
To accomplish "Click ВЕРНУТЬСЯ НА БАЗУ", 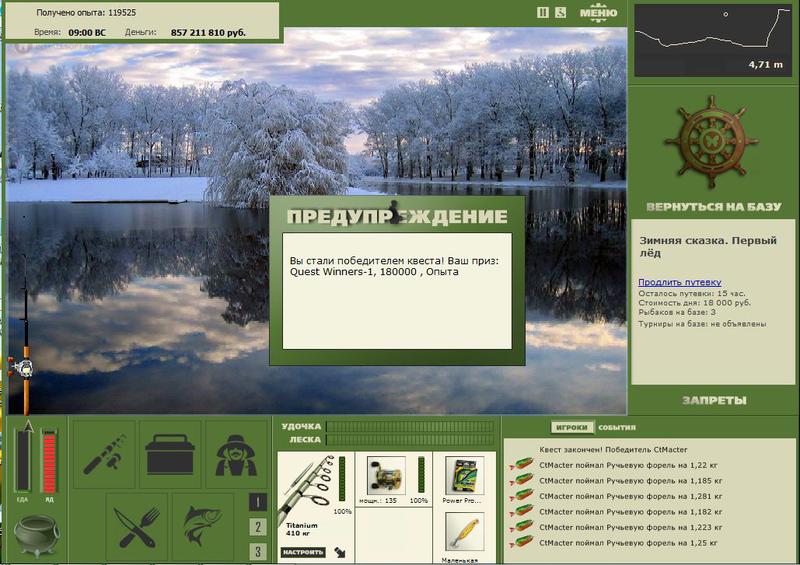I will coord(713,207).
